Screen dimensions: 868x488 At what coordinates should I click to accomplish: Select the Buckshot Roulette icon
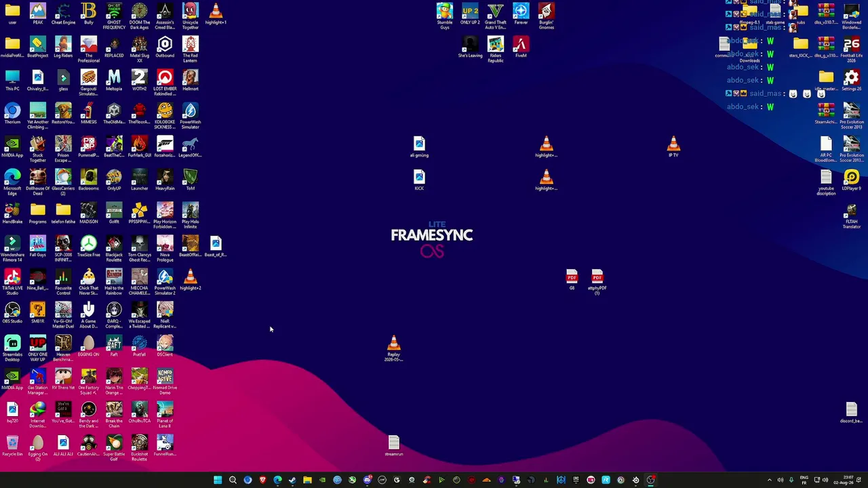point(139,448)
